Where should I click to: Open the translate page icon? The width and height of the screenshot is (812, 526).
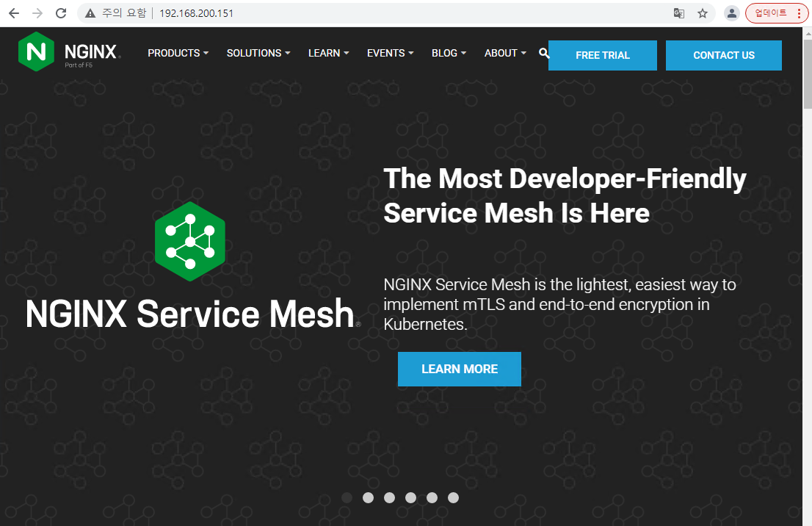click(679, 13)
